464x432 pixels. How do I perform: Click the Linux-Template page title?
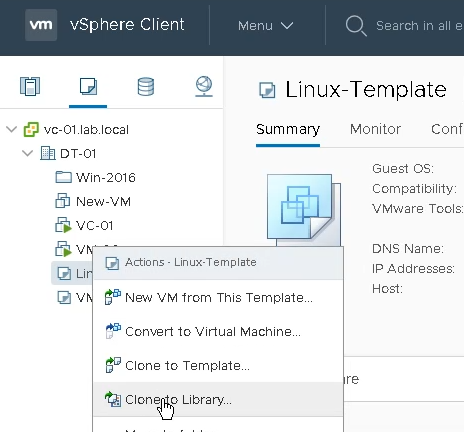[x=366, y=90]
